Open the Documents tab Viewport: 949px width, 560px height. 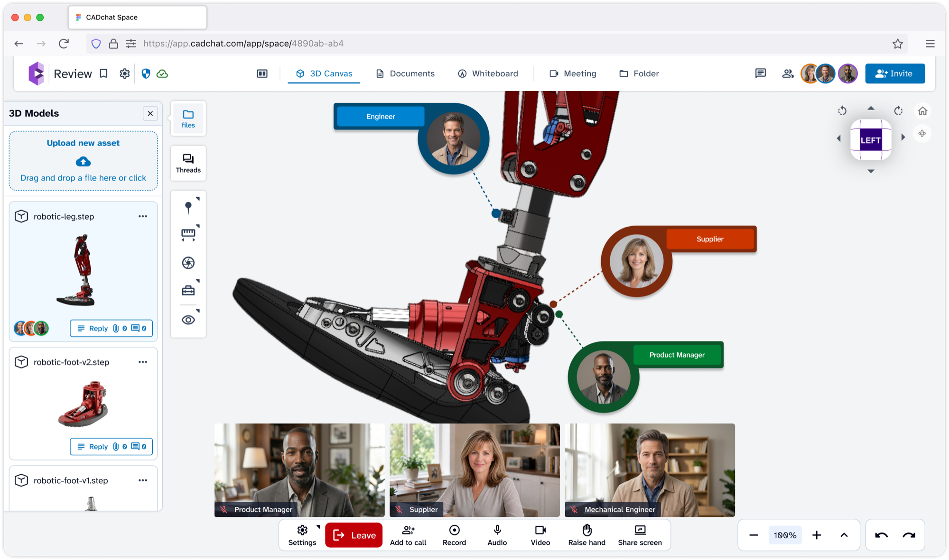coord(405,73)
